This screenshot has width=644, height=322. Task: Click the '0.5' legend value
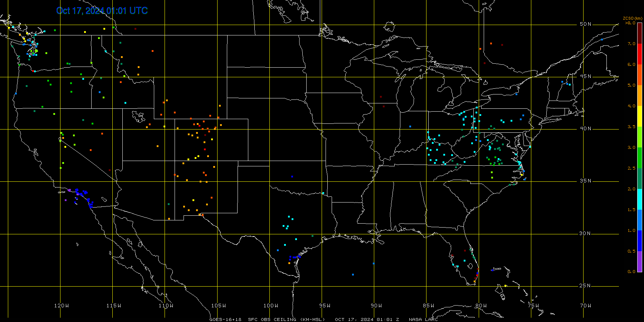click(x=631, y=251)
